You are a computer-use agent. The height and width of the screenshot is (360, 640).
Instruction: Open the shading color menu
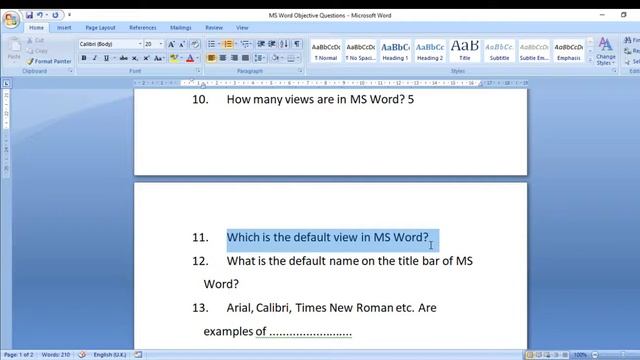pyautogui.click(x=277, y=58)
